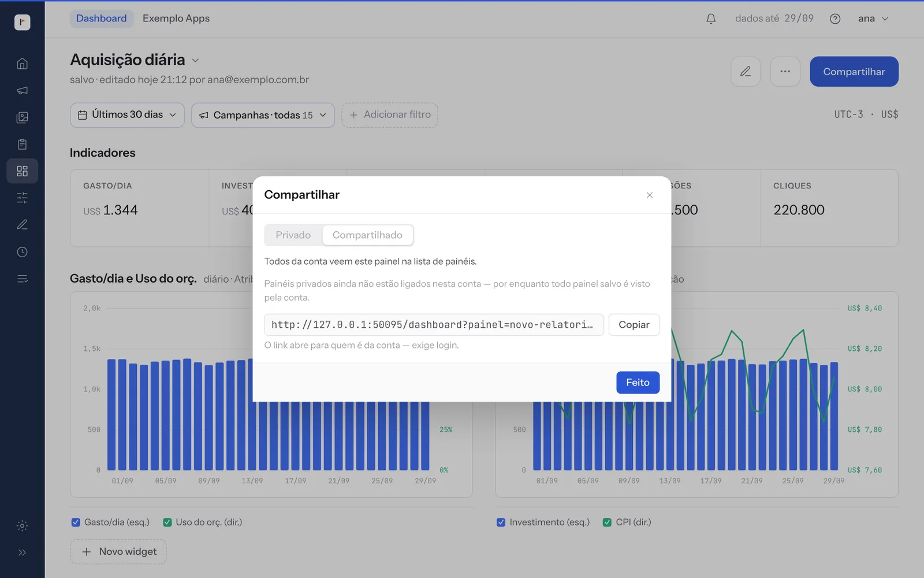This screenshot has height=578, width=924.
Task: Open the list lines sidebar icon
Action: pos(22,279)
